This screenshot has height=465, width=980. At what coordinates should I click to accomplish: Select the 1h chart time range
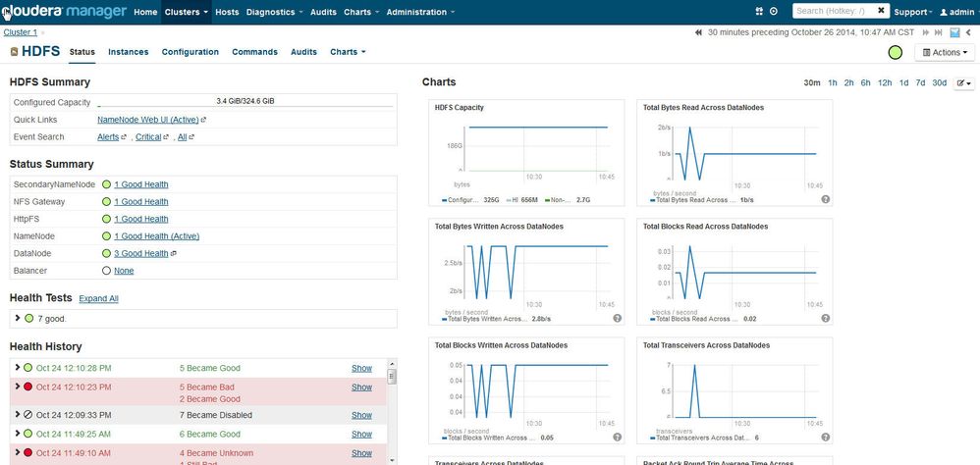coord(833,83)
